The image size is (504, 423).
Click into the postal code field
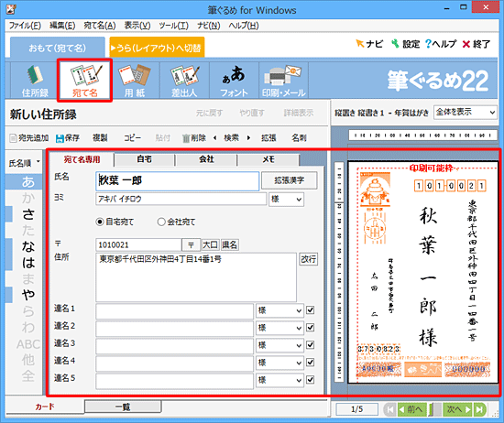(x=138, y=244)
